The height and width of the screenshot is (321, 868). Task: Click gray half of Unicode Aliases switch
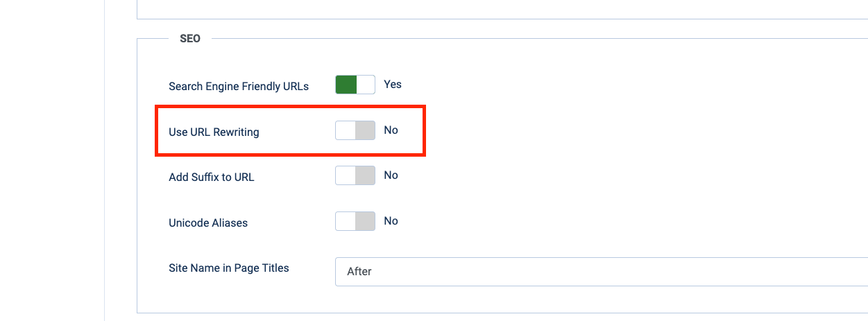tap(365, 222)
